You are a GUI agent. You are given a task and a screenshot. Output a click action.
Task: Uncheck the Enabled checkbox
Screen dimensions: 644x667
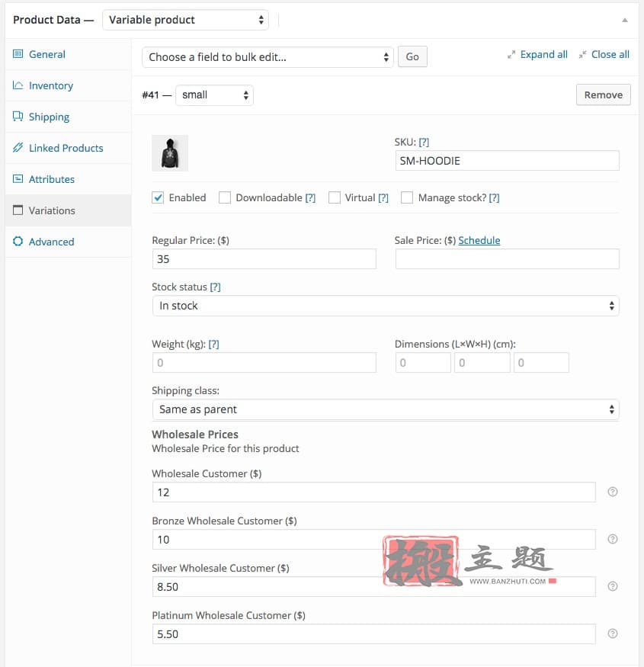[158, 197]
